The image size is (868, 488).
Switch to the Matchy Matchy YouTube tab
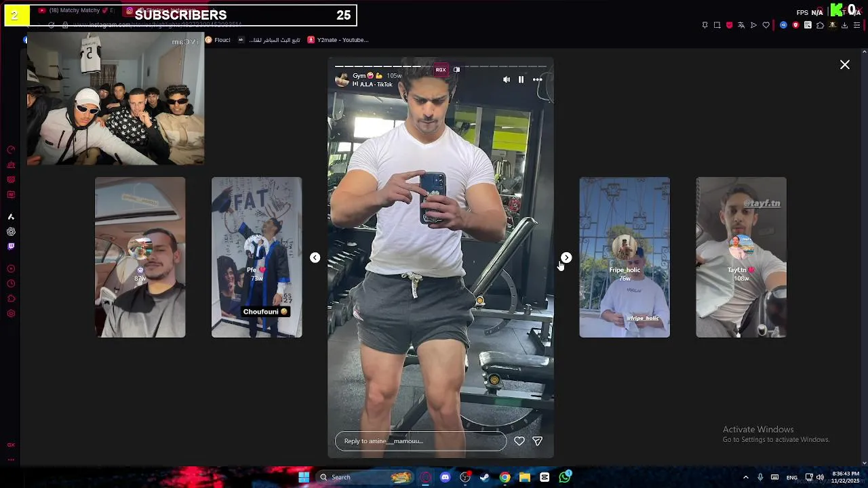(77, 10)
